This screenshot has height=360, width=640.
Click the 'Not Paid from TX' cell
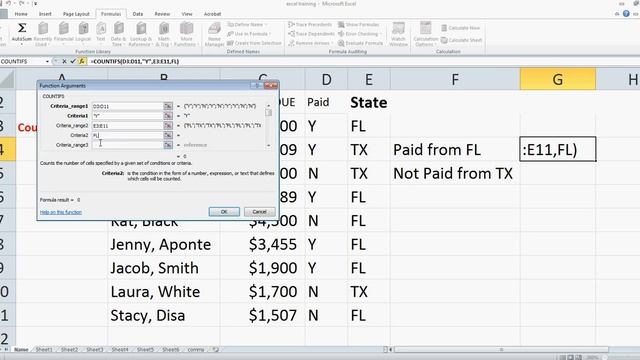coord(455,173)
